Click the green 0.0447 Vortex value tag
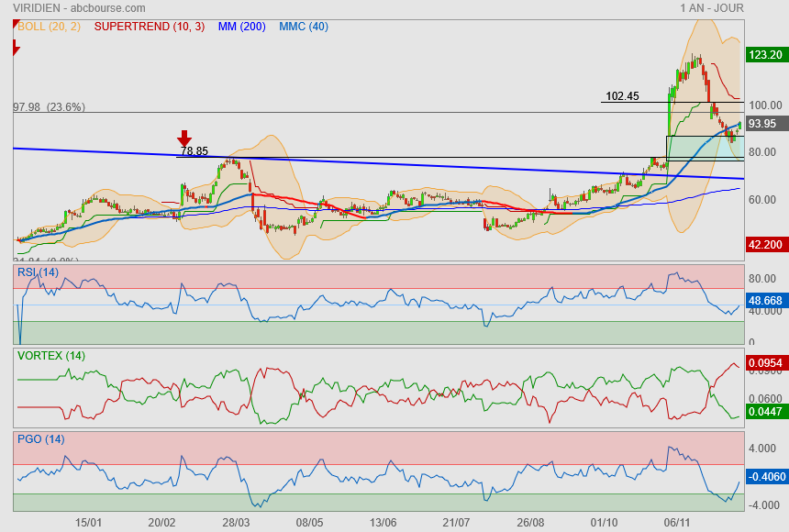 (765, 413)
